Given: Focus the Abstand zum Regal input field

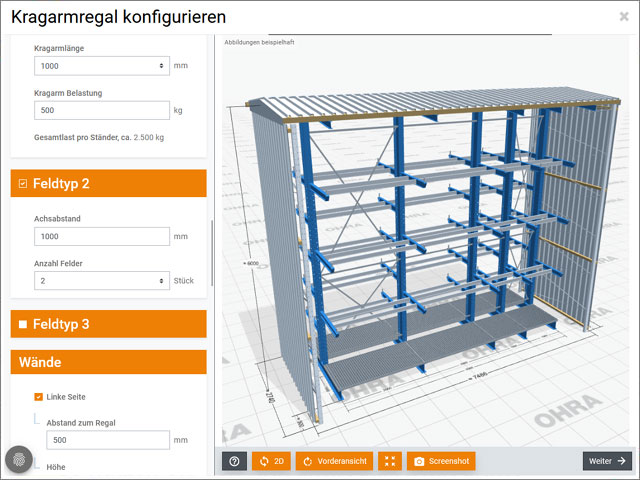Looking at the screenshot, I should click(x=107, y=440).
